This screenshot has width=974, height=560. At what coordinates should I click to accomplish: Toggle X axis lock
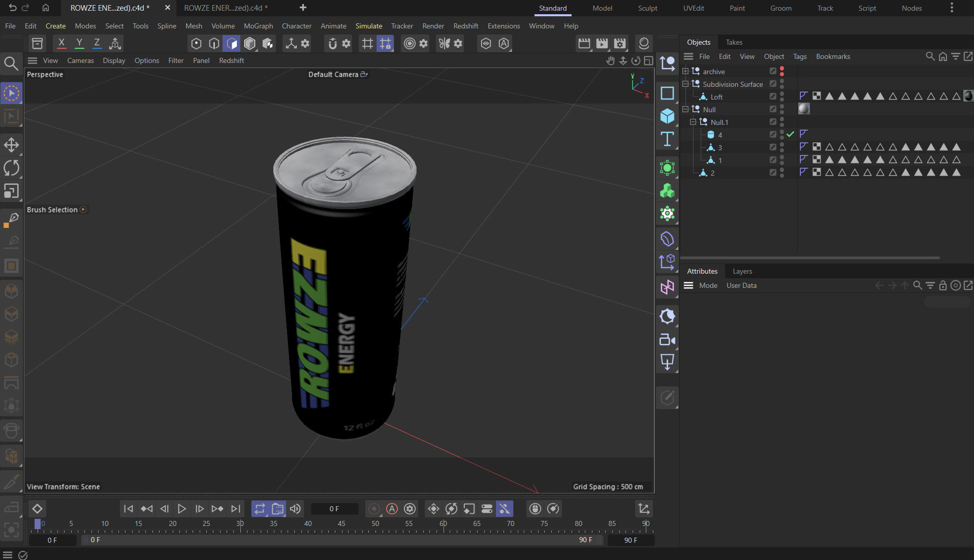coord(61,44)
